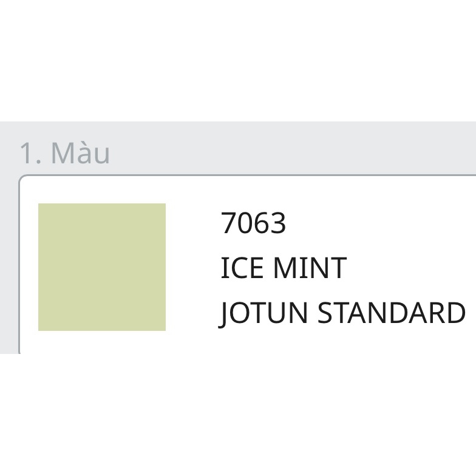Click the blank white area above the gray section
This screenshot has height=476, width=476.
[238, 61]
